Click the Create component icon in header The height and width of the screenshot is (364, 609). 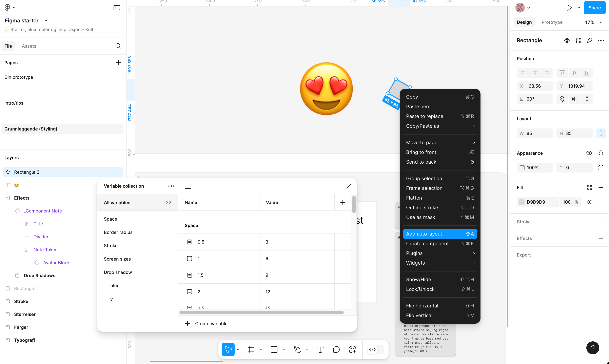567,40
